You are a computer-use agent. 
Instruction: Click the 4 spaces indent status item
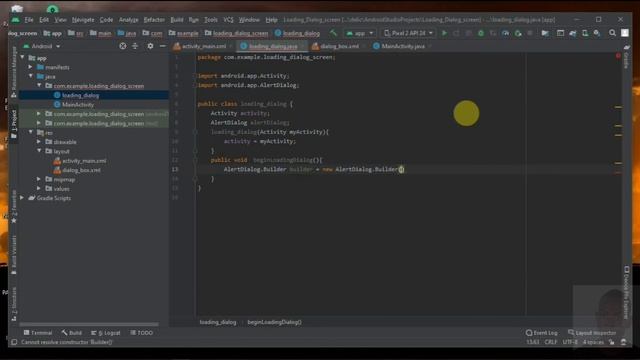click(593, 342)
